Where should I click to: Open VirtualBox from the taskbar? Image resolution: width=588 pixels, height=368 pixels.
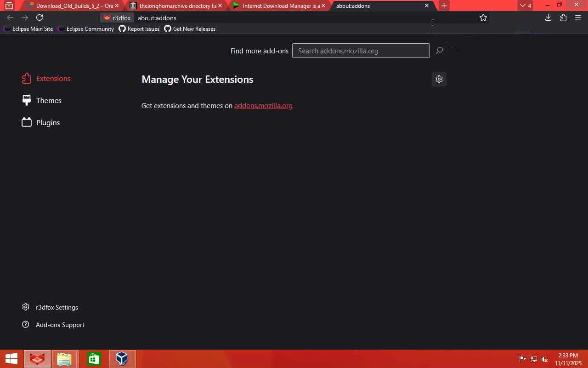coord(122,359)
